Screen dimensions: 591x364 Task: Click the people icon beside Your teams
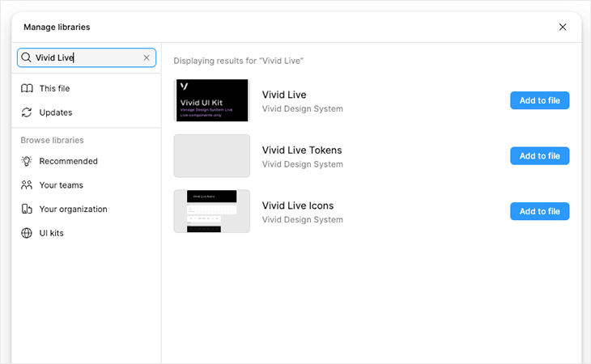pos(27,185)
